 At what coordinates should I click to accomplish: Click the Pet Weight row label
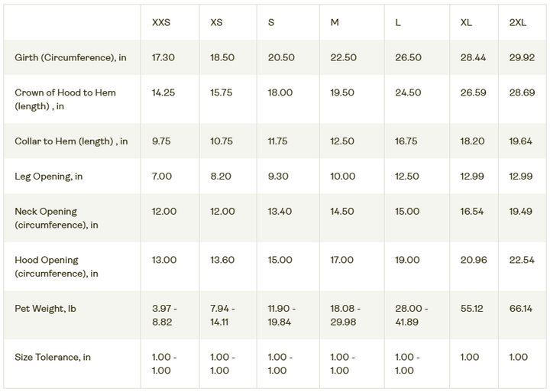46,309
